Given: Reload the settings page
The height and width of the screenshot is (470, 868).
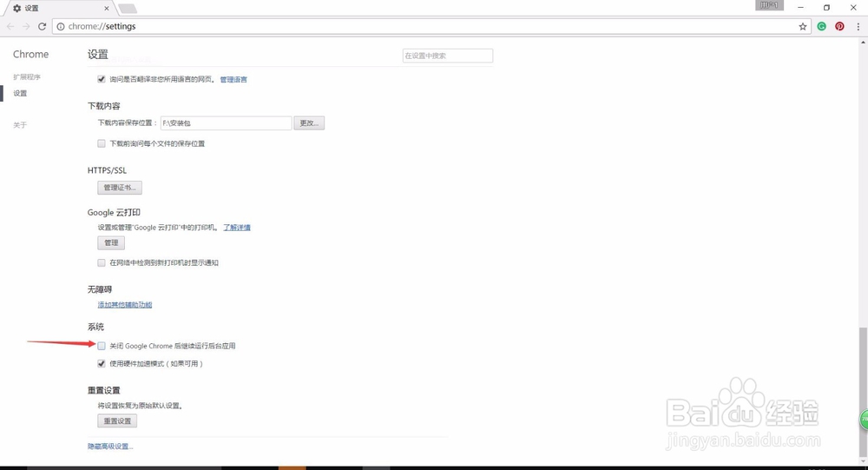Looking at the screenshot, I should [42, 26].
